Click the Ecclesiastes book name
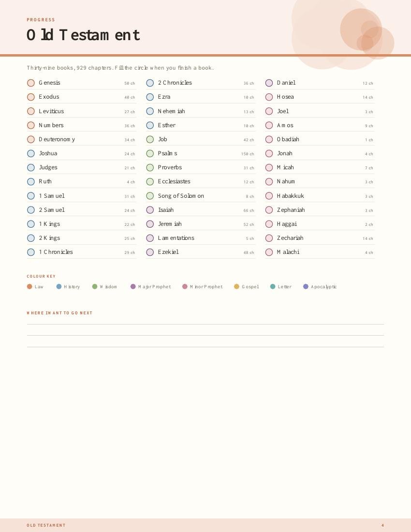This screenshot has width=411, height=532. tap(174, 181)
